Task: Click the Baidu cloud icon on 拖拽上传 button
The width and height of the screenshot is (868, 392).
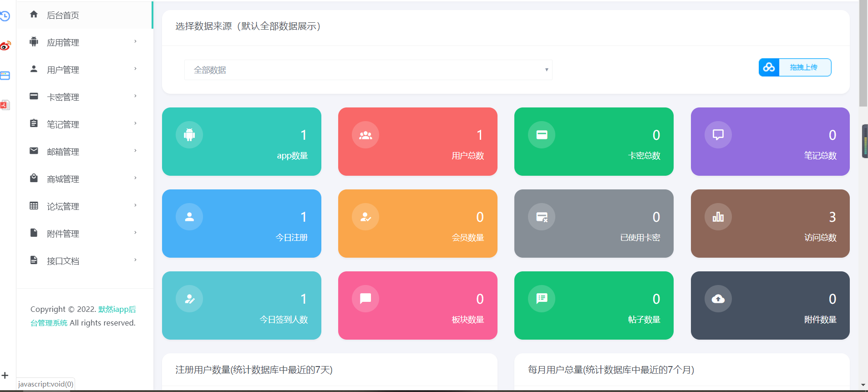Action: [769, 67]
